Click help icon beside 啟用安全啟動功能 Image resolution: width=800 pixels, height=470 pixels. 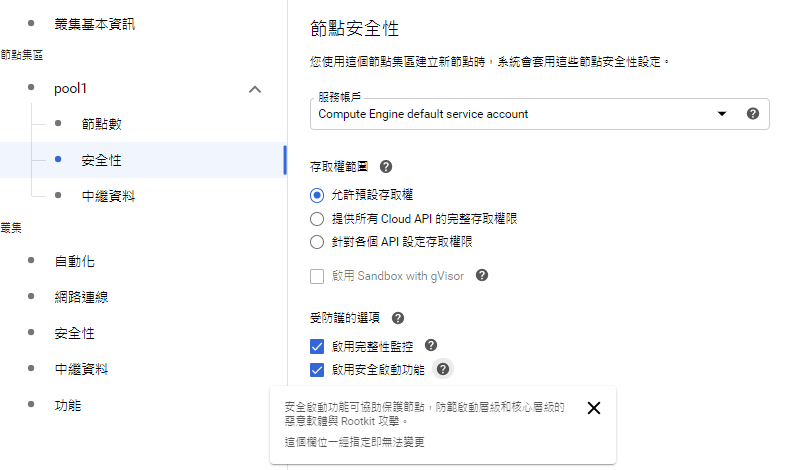coord(443,369)
